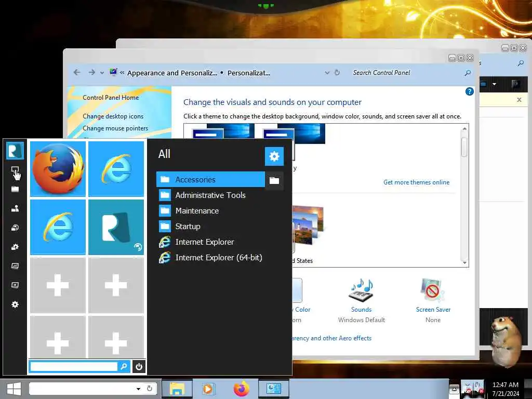Screen dimensions: 532x399
Task: Click the Windows Start button
Action: coord(14,389)
